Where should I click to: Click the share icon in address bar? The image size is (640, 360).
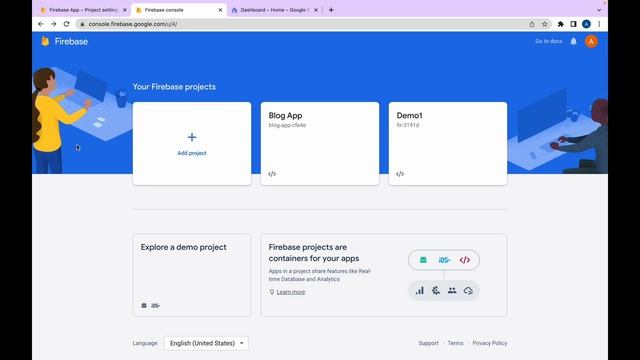click(x=532, y=24)
